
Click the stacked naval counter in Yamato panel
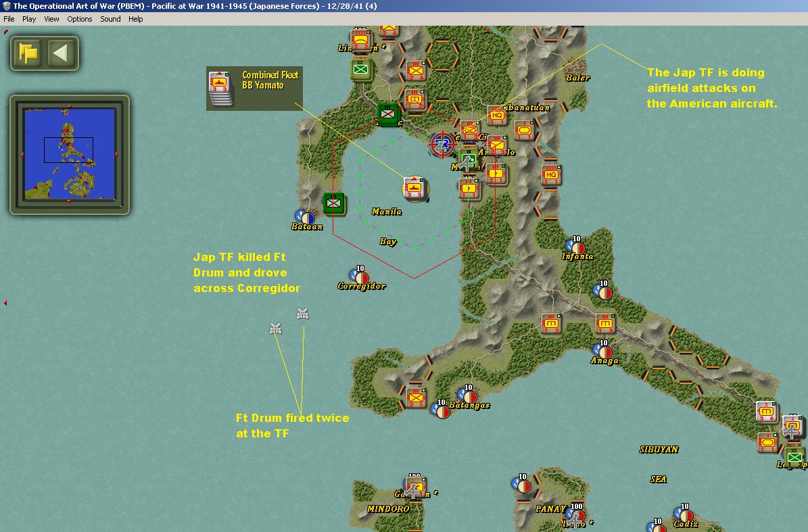pos(220,88)
